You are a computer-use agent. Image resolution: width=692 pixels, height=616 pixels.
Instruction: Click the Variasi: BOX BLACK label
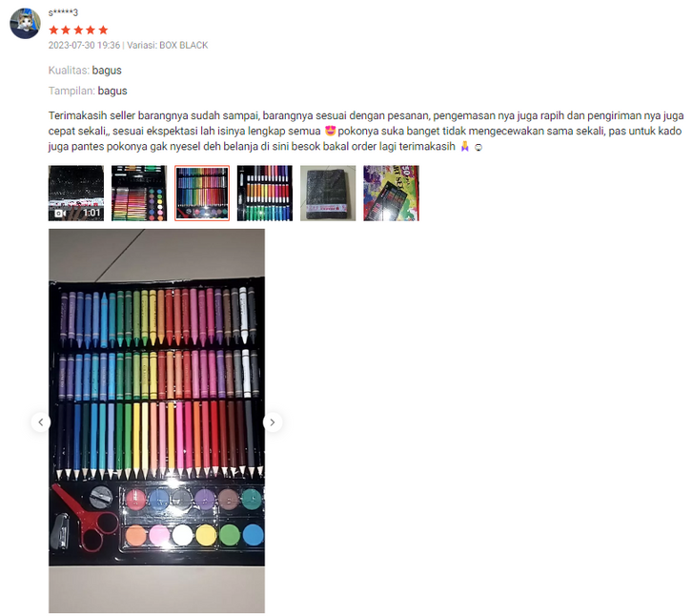point(167,45)
